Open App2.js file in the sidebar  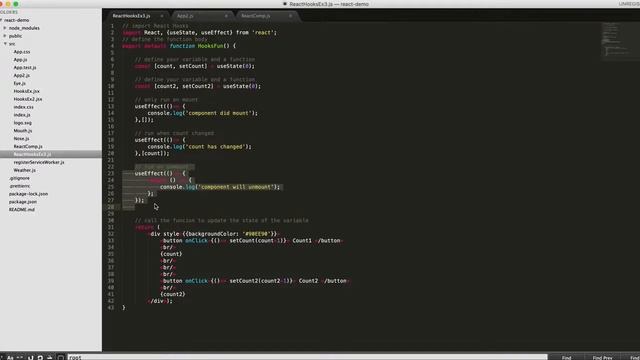tap(22, 76)
